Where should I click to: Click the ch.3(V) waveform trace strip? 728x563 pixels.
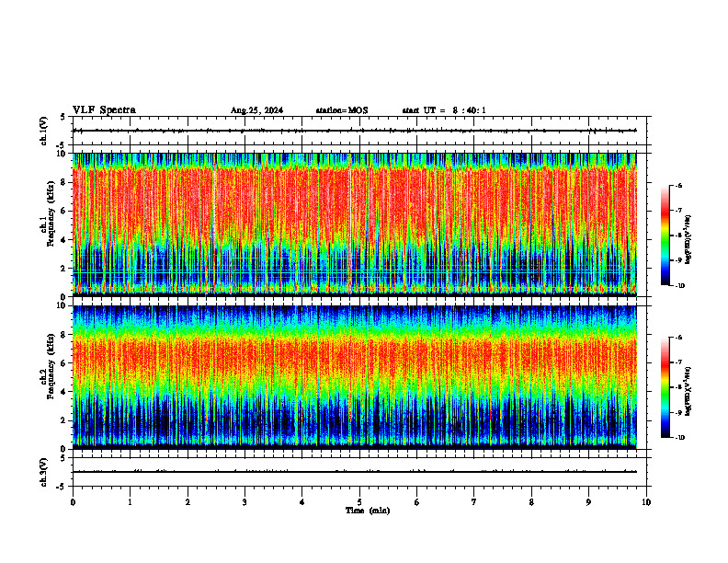354,472
